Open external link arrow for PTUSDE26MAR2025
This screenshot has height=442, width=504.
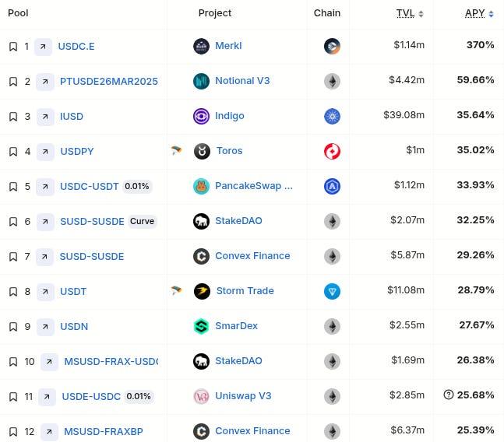45,82
